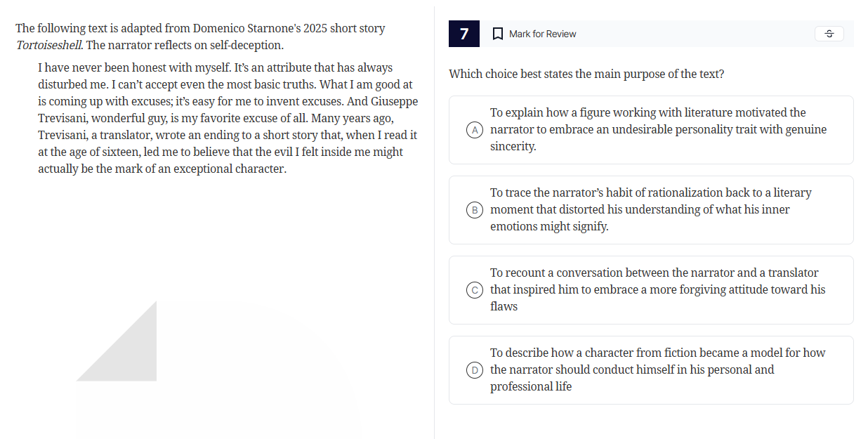The height and width of the screenshot is (439, 868).
Task: Select the letter circle for choice D
Action: [x=474, y=369]
